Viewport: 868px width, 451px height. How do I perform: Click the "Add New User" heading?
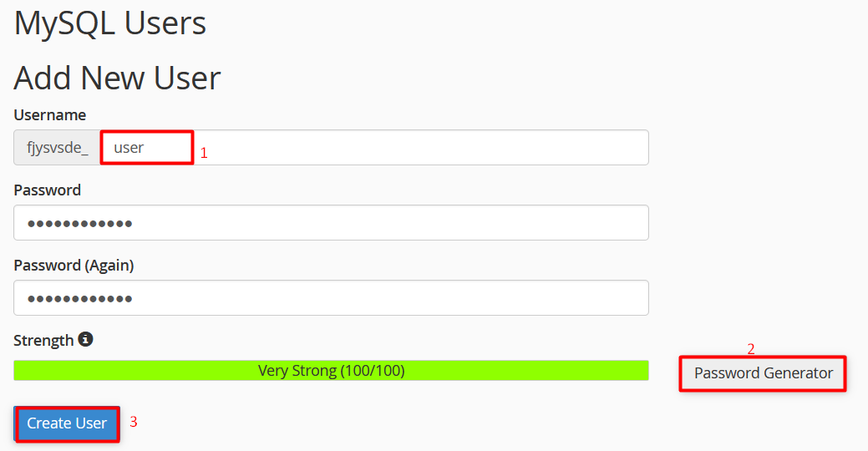(117, 79)
